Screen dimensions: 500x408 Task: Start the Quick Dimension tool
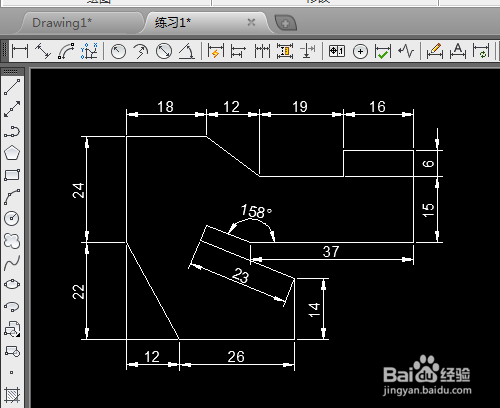(x=215, y=51)
